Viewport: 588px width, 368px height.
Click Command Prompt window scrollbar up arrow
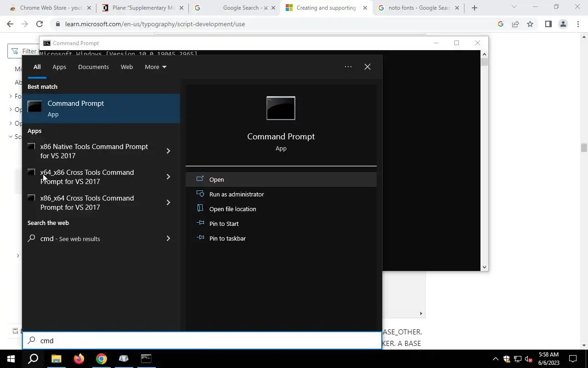click(484, 54)
